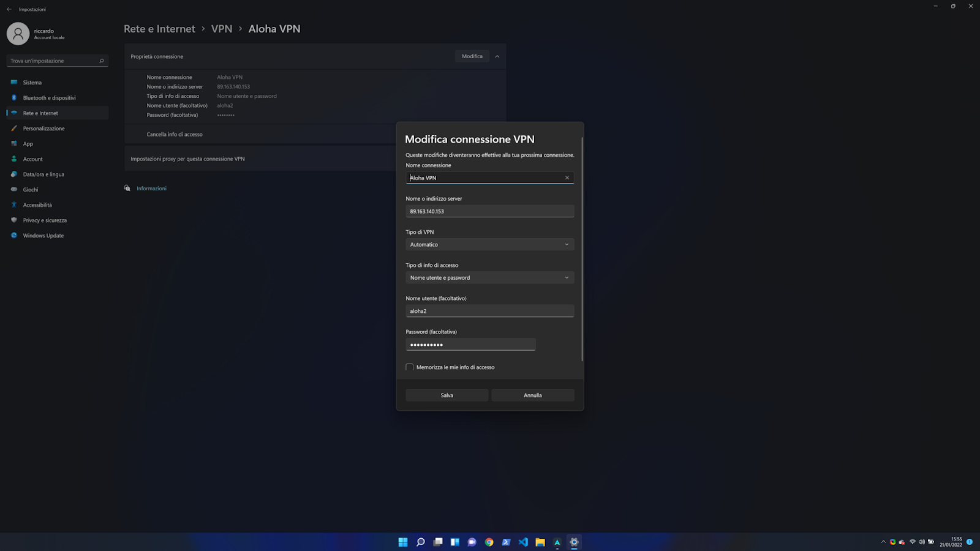Open the Informazioni link
The image size is (980, 551).
click(x=152, y=189)
